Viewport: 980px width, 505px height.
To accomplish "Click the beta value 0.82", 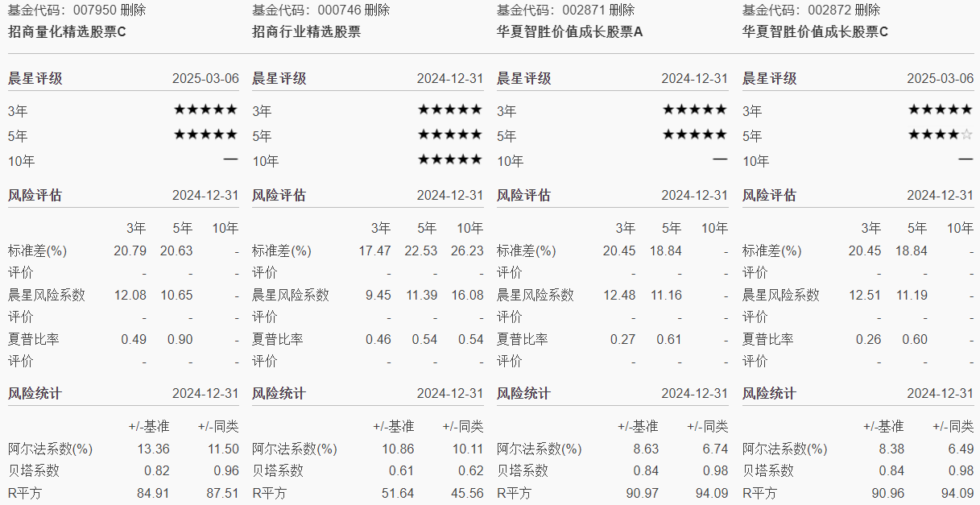I will (156, 471).
